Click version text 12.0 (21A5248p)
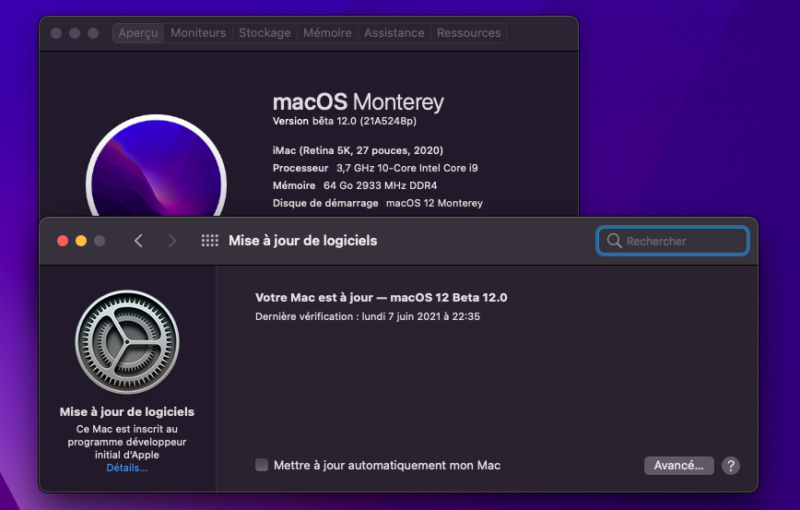This screenshot has width=800, height=510. [x=377, y=121]
